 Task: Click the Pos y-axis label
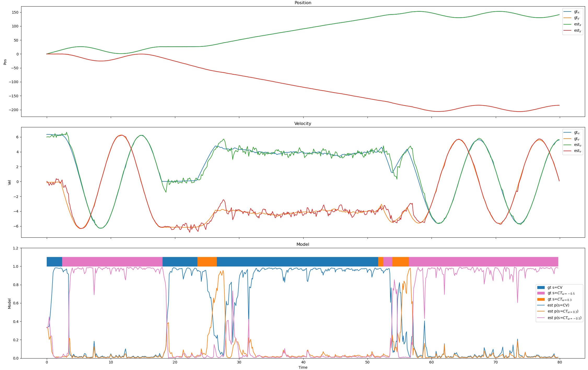5,62
